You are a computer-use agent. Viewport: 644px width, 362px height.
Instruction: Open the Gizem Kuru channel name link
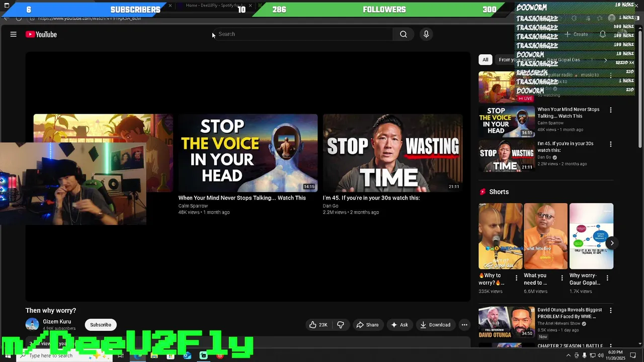tap(57, 322)
